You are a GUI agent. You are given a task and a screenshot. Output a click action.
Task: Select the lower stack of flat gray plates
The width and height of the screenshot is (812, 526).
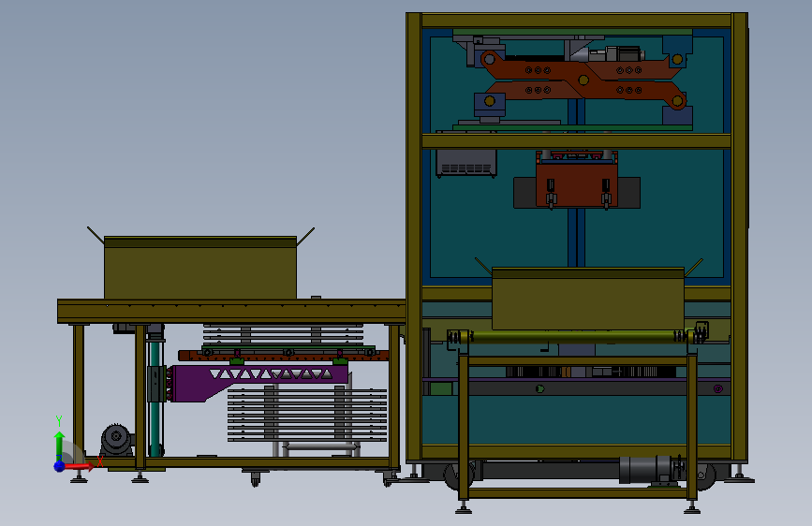(307, 415)
